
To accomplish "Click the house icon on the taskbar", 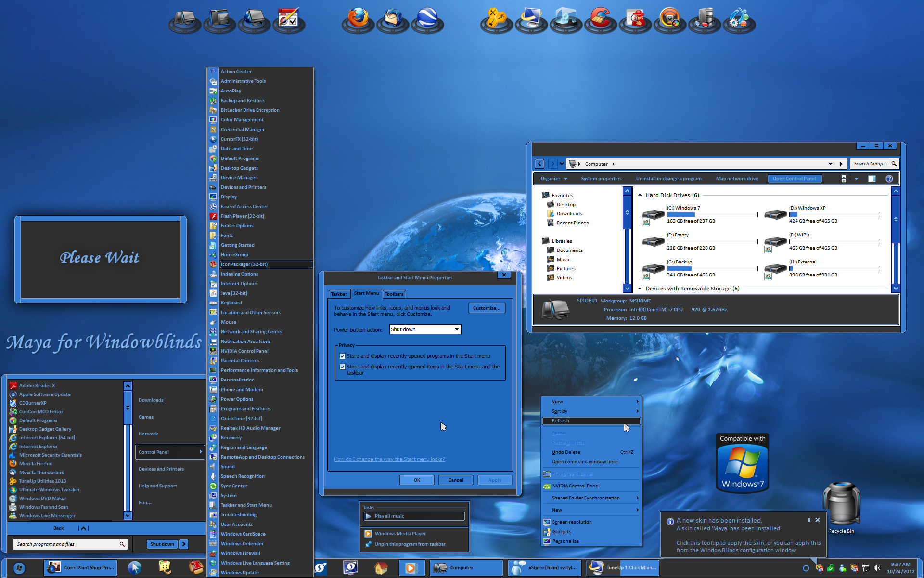I will (x=381, y=568).
